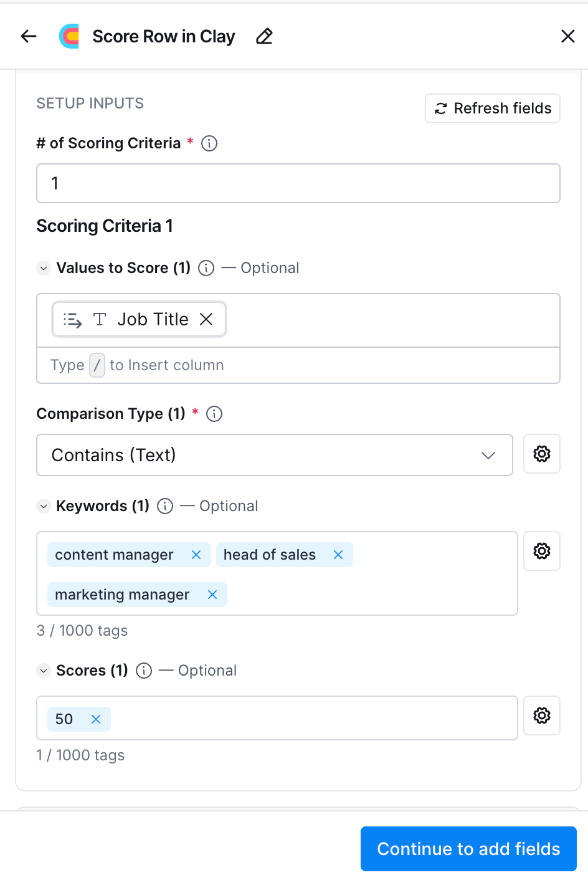Open info icon beside Values to Score

click(x=206, y=268)
